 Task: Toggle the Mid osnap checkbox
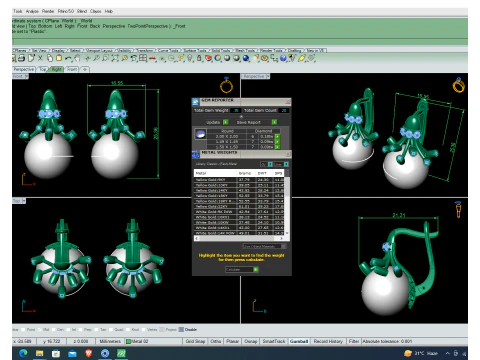pos(39,329)
